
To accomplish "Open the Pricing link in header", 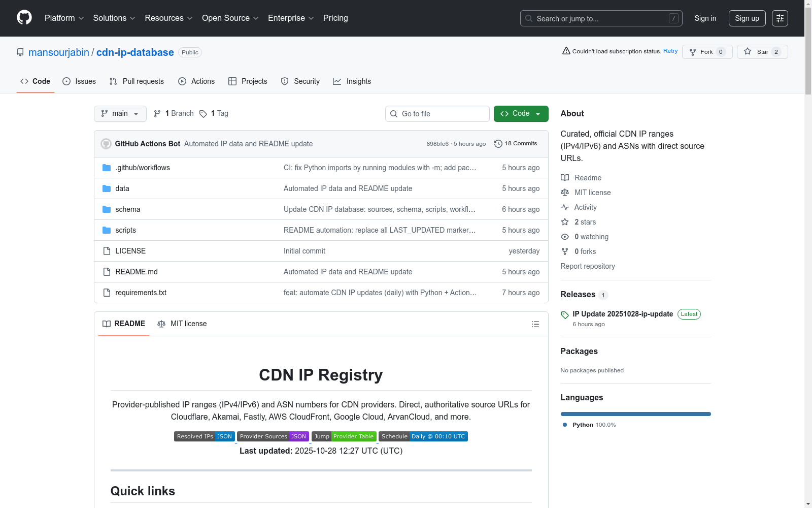I will pos(335,18).
